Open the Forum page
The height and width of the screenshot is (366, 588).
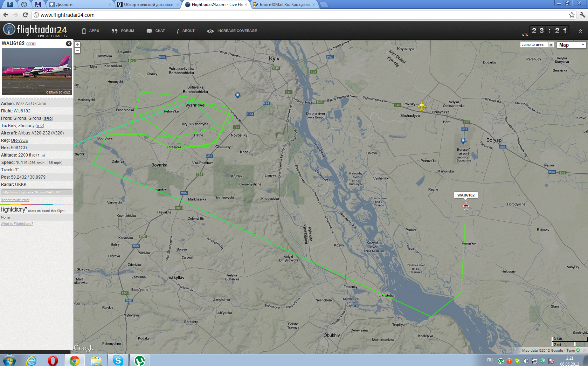tap(123, 31)
